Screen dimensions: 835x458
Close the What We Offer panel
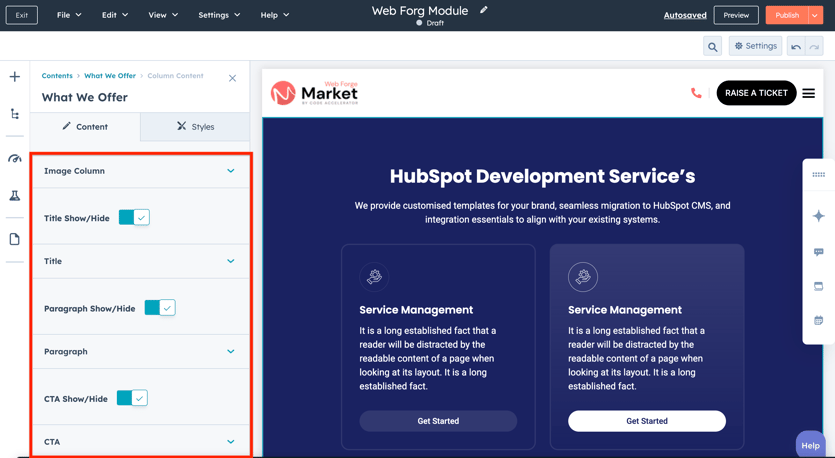click(x=232, y=78)
